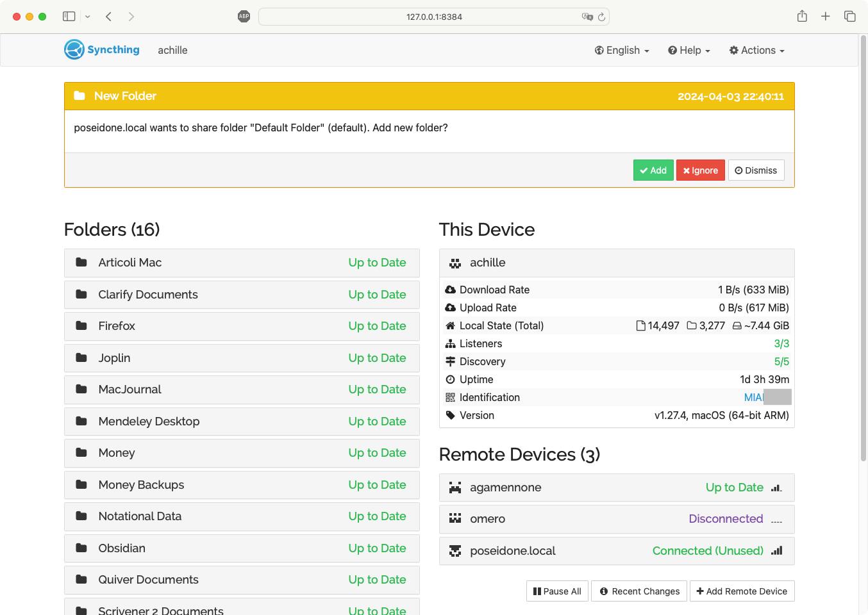Click the address bar URL field
The height and width of the screenshot is (615, 868).
pos(434,17)
